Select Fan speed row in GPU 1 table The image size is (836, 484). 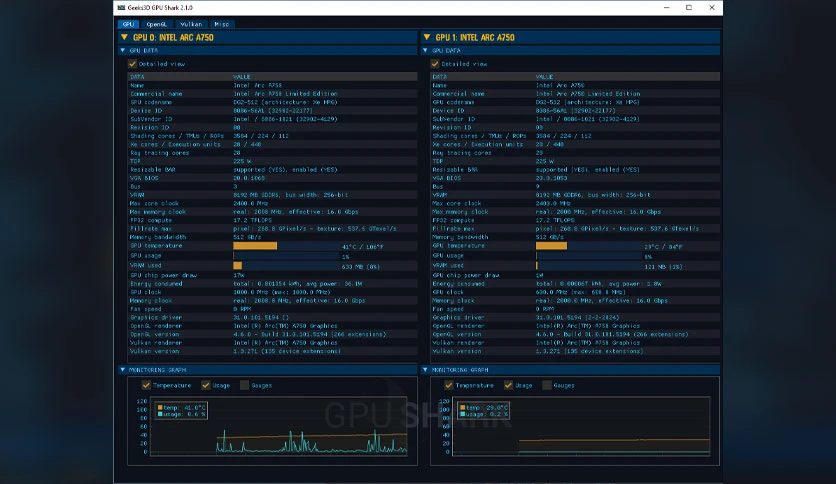tap(575, 309)
